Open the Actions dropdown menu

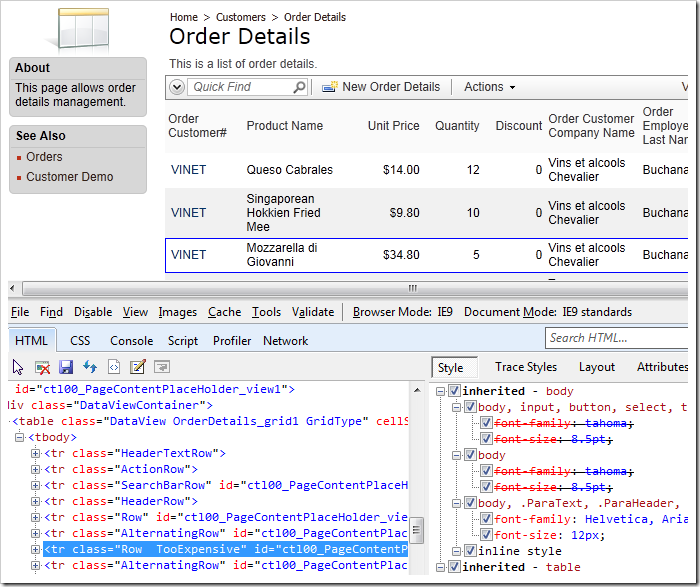click(x=489, y=87)
